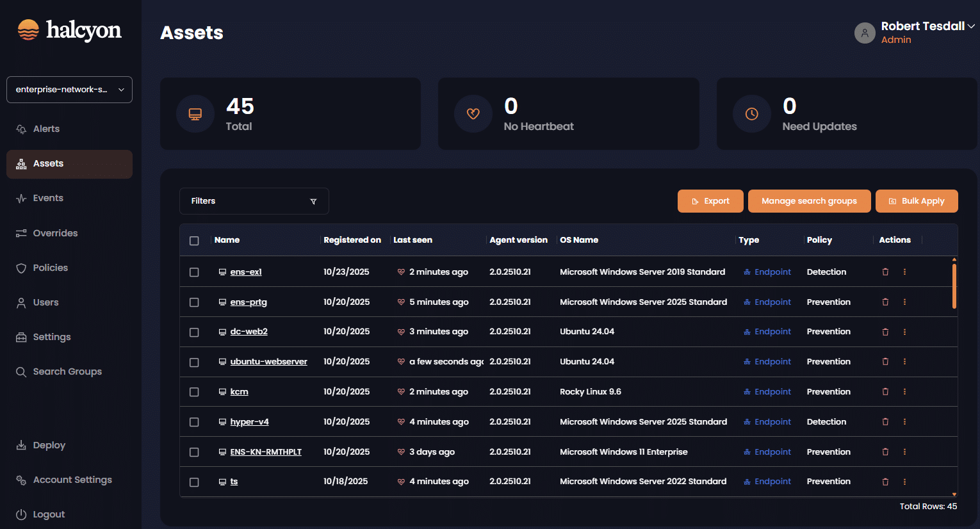This screenshot has width=980, height=529.
Task: Click the No Heartbeat heart icon card
Action: [473, 114]
